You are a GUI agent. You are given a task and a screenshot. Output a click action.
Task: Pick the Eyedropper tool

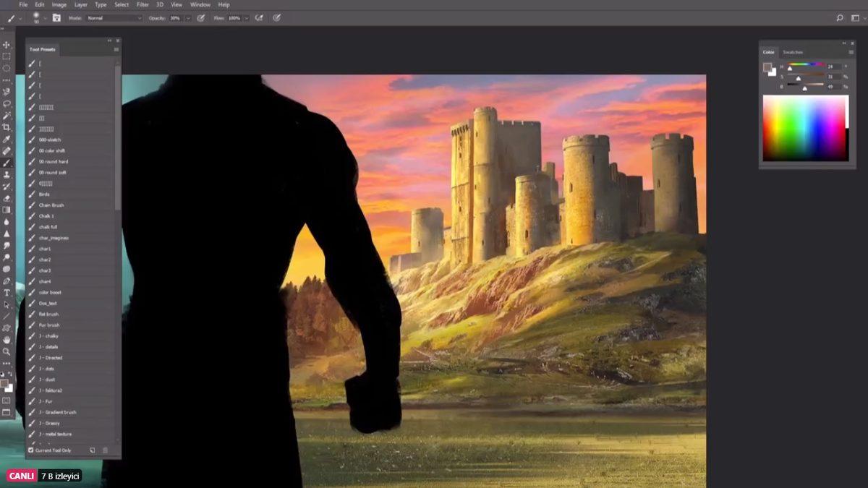point(7,139)
